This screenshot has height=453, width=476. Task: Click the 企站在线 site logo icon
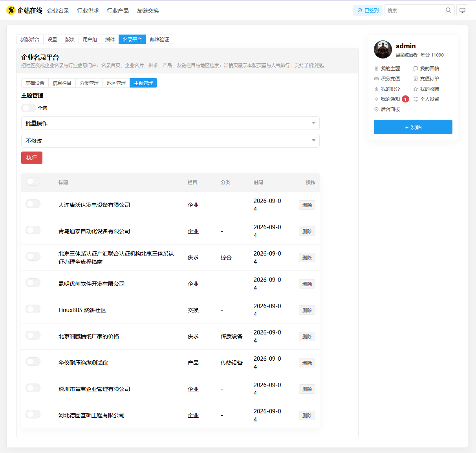point(11,10)
